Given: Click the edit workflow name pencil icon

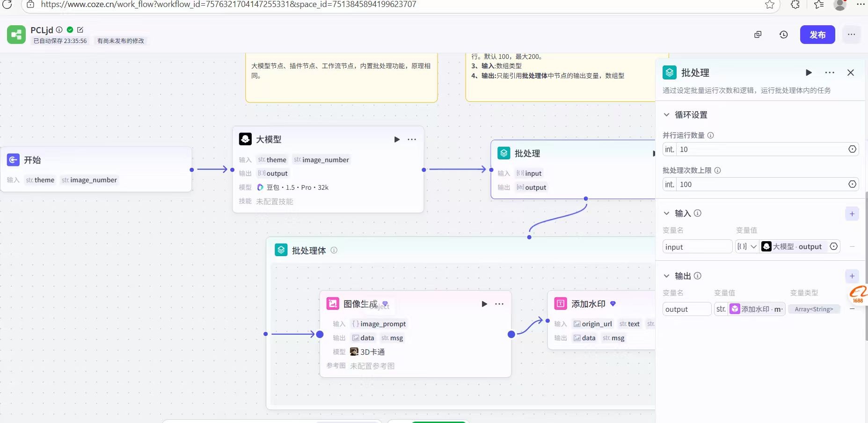Looking at the screenshot, I should tap(80, 30).
